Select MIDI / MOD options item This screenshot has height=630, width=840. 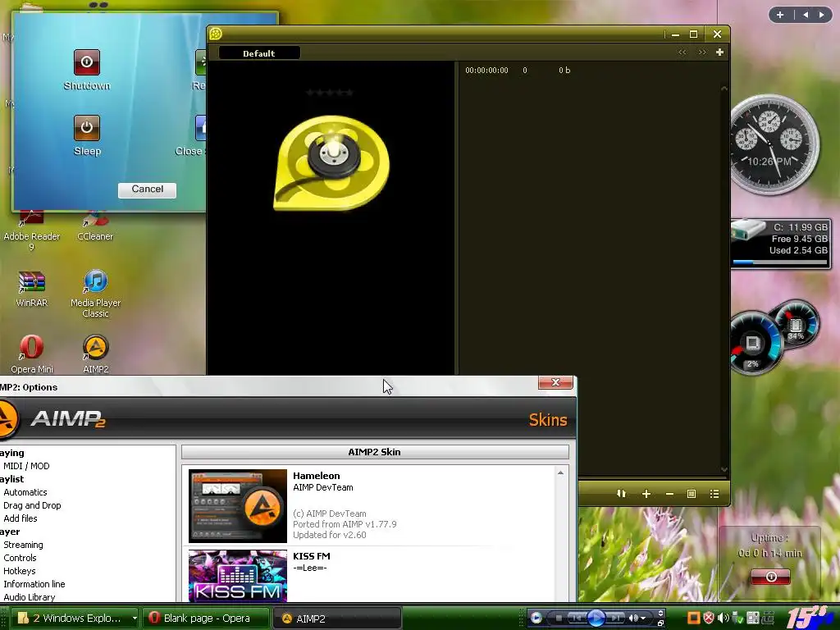pos(26,466)
